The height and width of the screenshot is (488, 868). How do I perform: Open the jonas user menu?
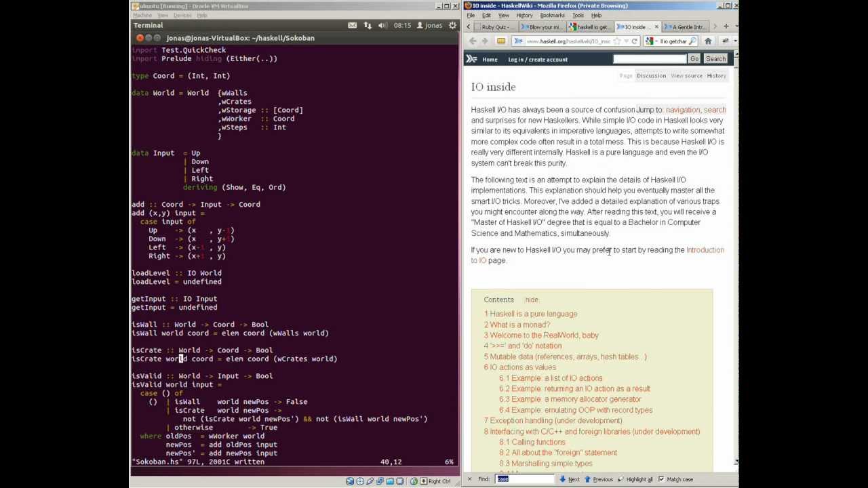click(429, 25)
